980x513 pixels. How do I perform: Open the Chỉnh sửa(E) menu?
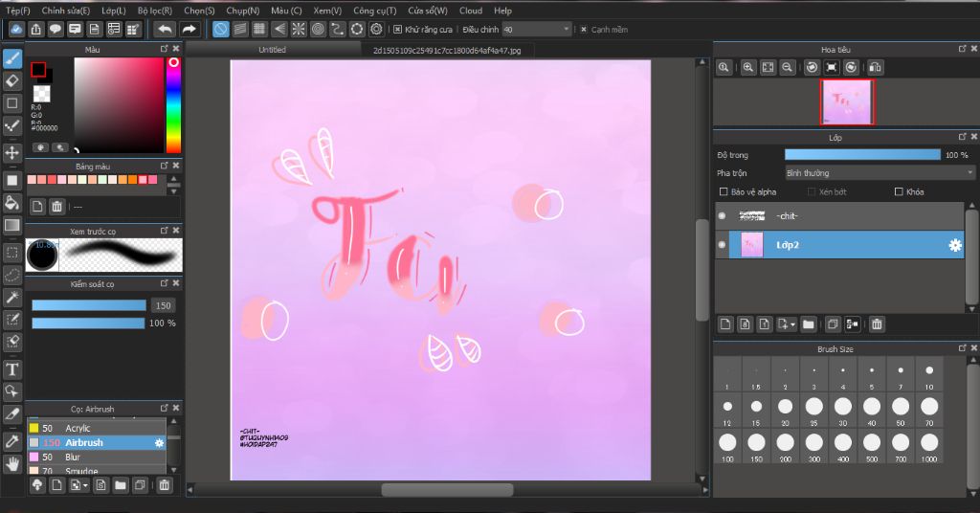tap(66, 11)
